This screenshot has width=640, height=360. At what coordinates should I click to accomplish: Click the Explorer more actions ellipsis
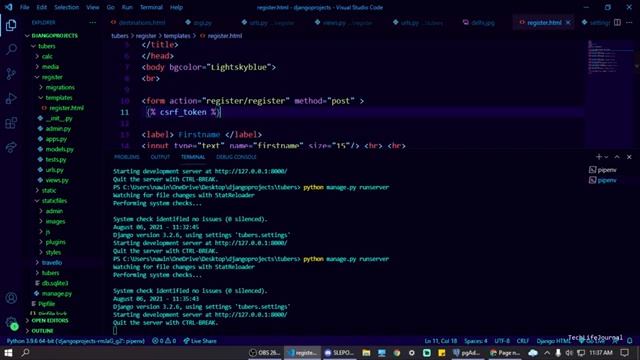point(93,22)
